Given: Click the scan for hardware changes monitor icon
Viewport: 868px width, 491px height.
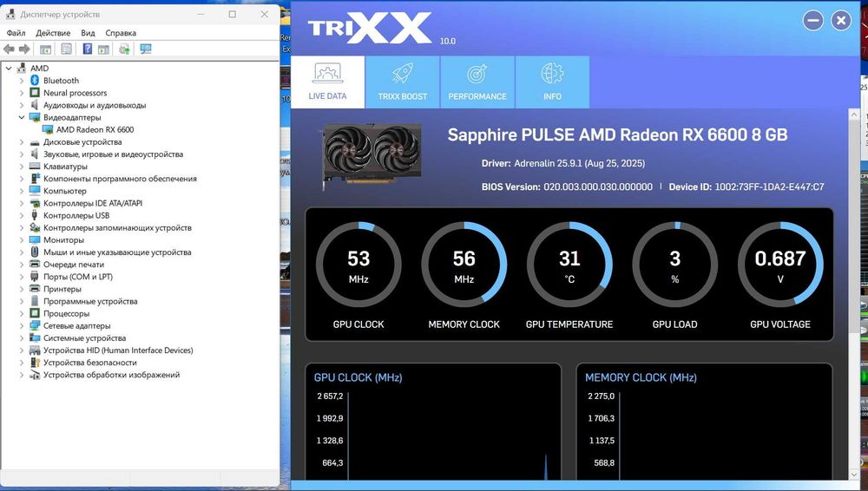Looking at the screenshot, I should coord(146,49).
